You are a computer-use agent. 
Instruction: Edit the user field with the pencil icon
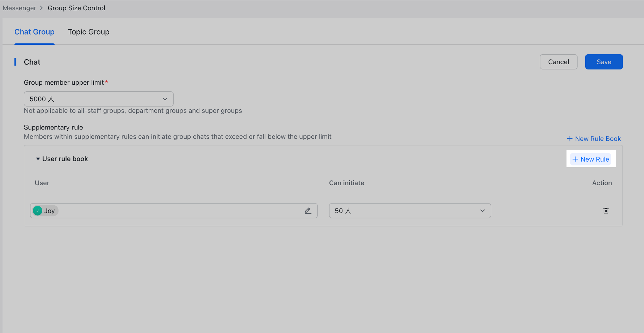(x=308, y=211)
